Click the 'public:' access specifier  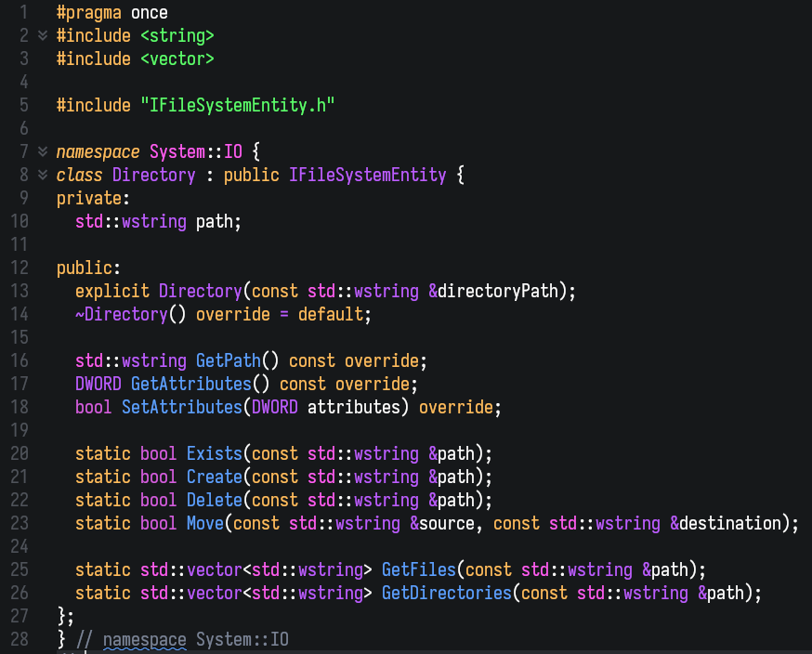[88, 268]
